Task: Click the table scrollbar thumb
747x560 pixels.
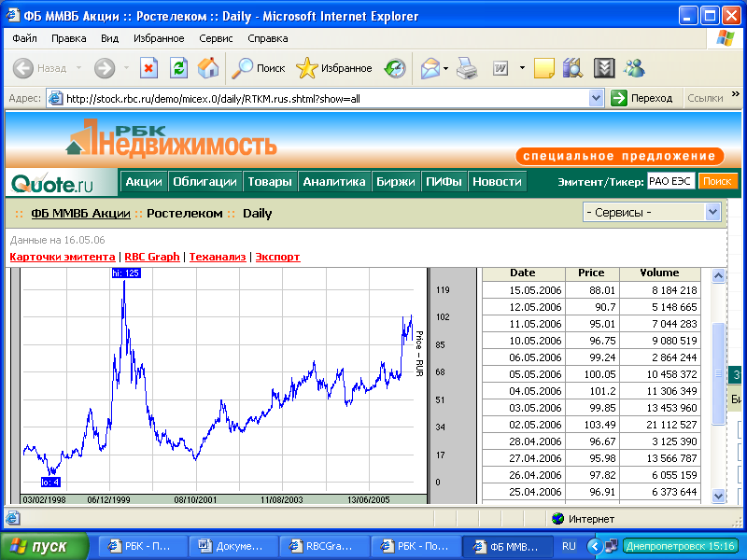Action: pyautogui.click(x=718, y=373)
